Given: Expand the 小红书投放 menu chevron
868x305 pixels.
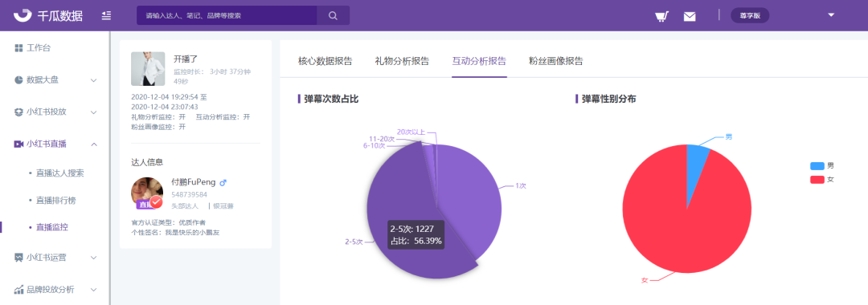Looking at the screenshot, I should 93,112.
